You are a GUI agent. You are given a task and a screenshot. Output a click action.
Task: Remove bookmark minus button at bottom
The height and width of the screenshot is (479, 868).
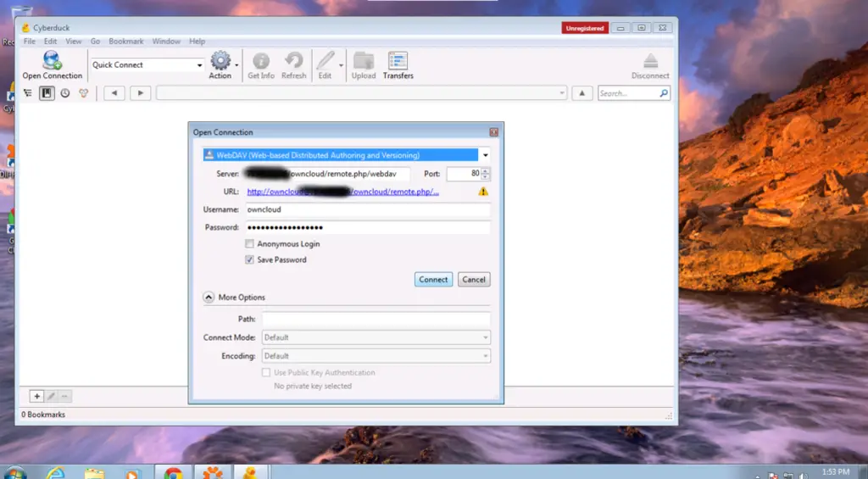pyautogui.click(x=64, y=396)
